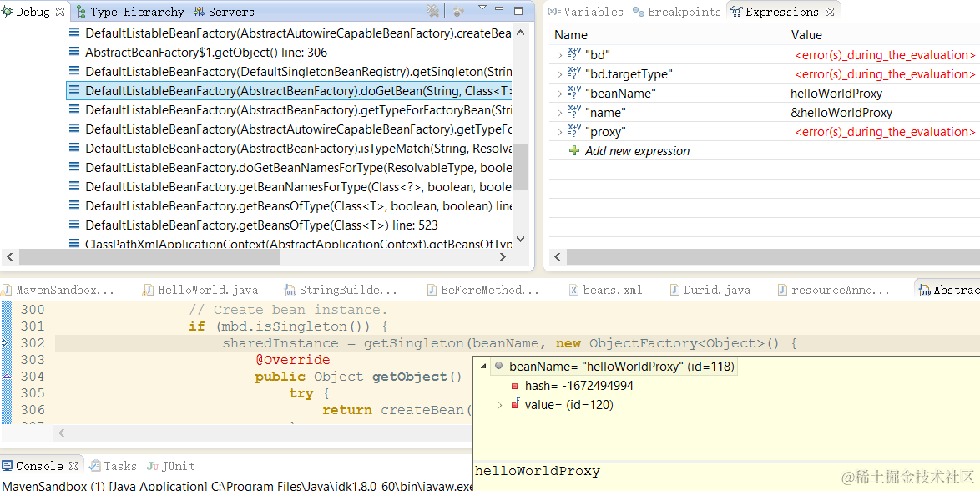Expand the "bd.targetType" expression

pyautogui.click(x=559, y=74)
